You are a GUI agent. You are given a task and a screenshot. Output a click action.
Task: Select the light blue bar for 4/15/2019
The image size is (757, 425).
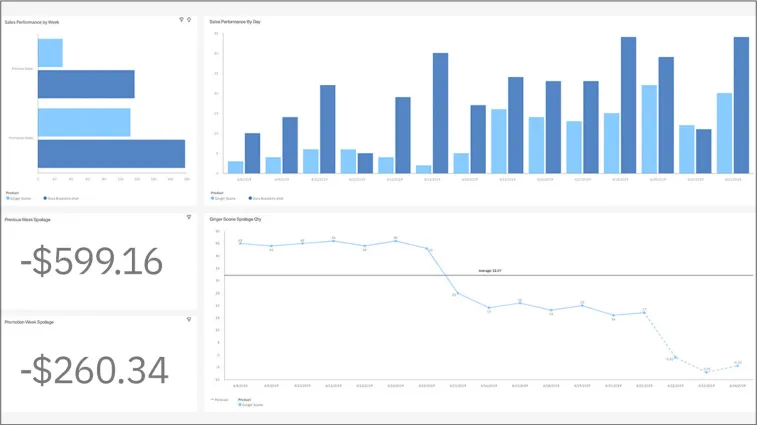(499, 141)
